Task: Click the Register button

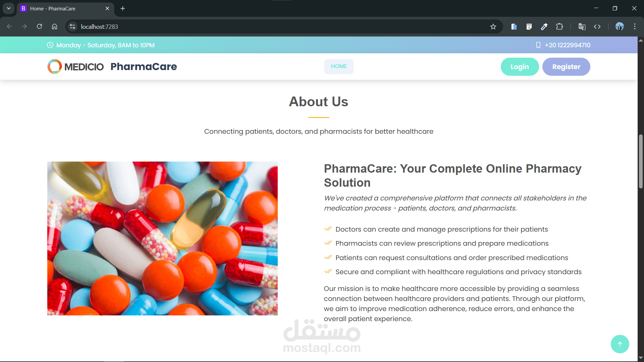Action: coord(566,67)
